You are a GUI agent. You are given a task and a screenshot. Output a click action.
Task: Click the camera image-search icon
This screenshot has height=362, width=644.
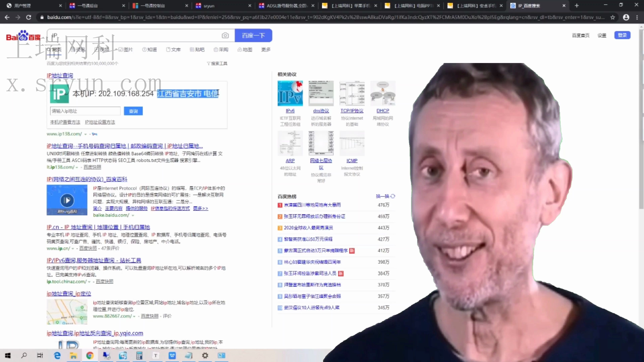[x=225, y=36]
